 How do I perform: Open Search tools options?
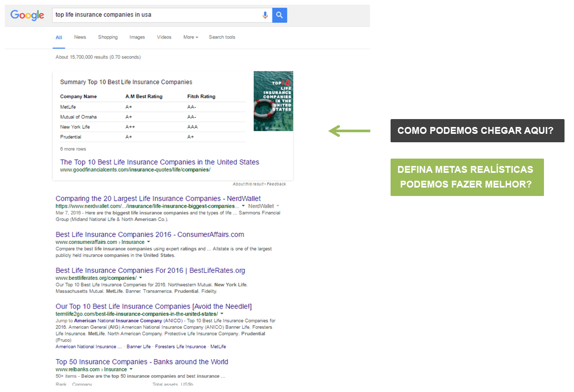tap(222, 37)
